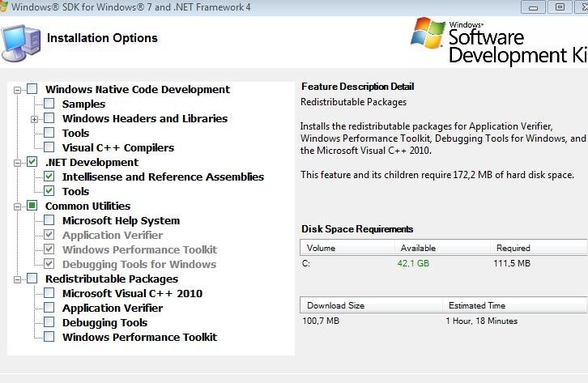
Task: Check the Visual C++ Compilers box
Action: pyautogui.click(x=49, y=147)
